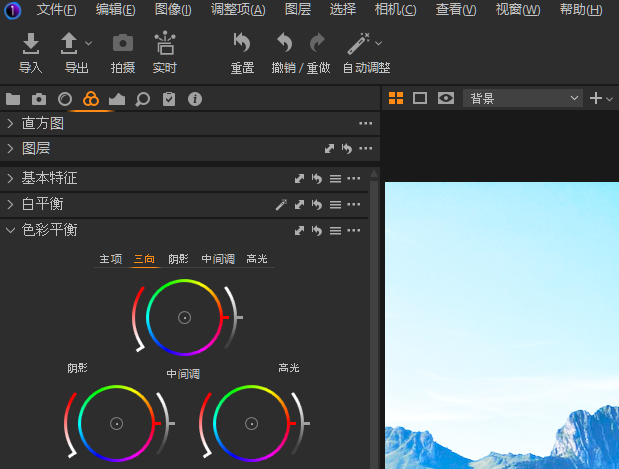Click the plus icon to add layer
Image resolution: width=619 pixels, height=469 pixels.
coord(595,98)
